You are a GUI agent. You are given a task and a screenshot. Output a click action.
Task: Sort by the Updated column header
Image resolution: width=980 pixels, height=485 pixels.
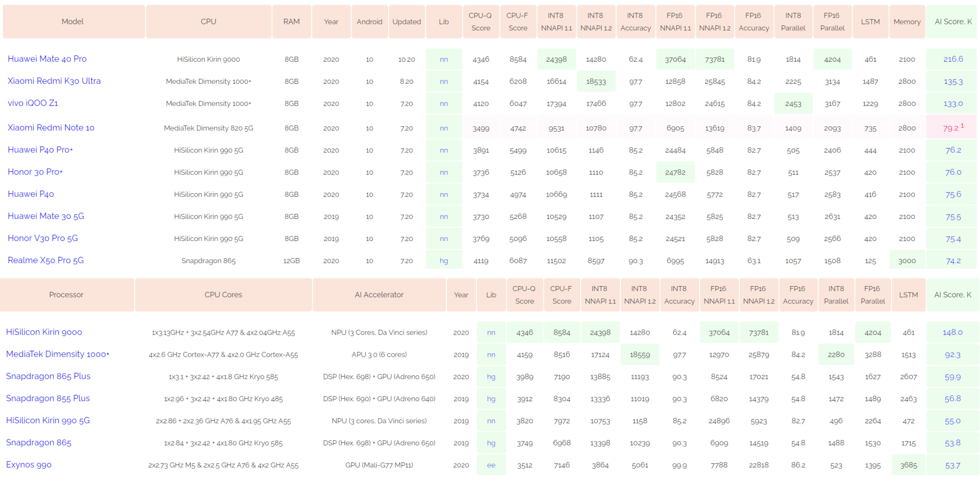coord(407,22)
